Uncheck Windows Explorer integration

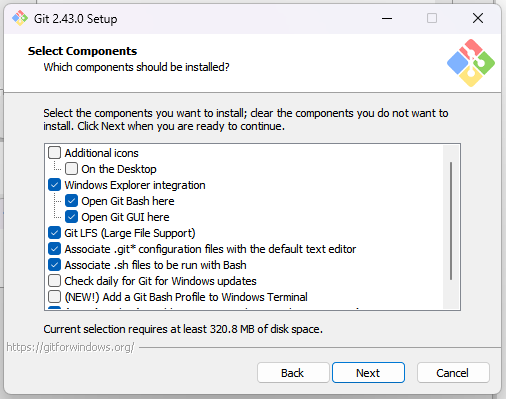[x=54, y=185]
